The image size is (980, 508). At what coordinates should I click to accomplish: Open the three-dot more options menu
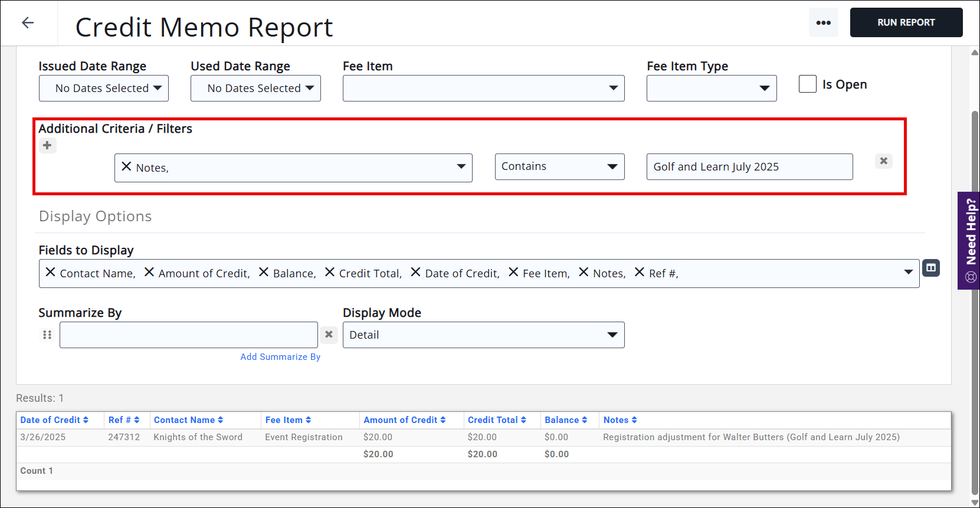pos(823,23)
